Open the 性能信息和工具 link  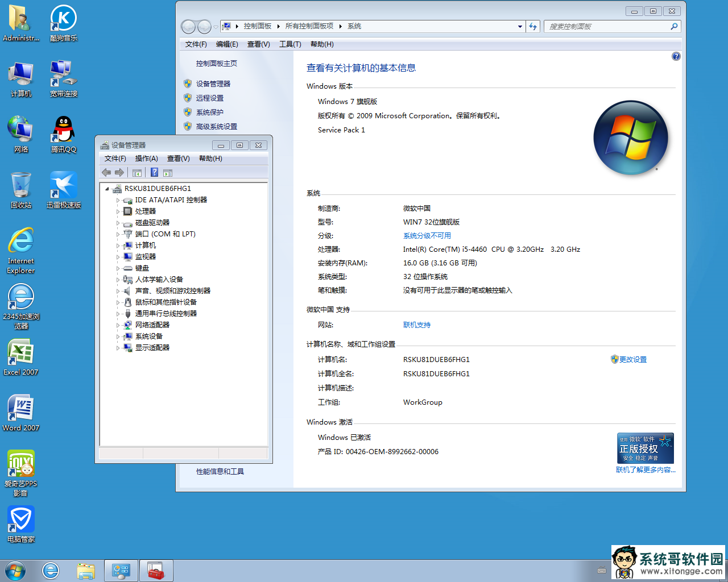click(x=220, y=472)
